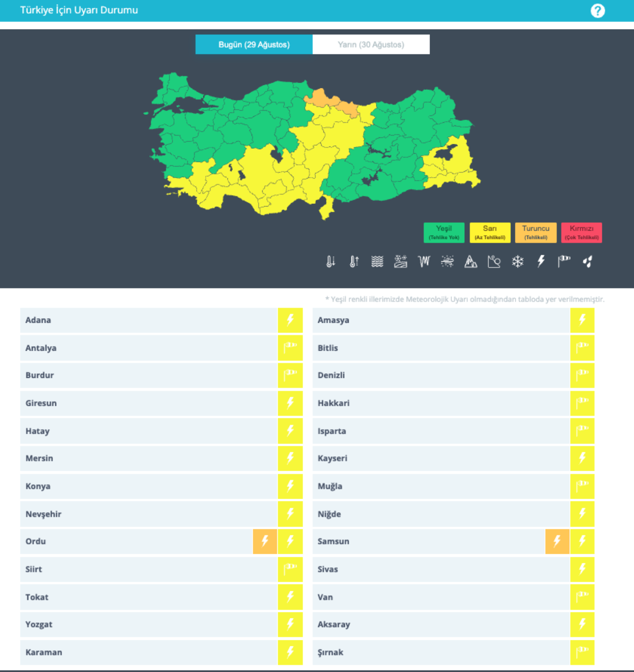The image size is (634, 672).
Task: Open Ordu's orange thunderstorm warning
Action: pyautogui.click(x=265, y=541)
